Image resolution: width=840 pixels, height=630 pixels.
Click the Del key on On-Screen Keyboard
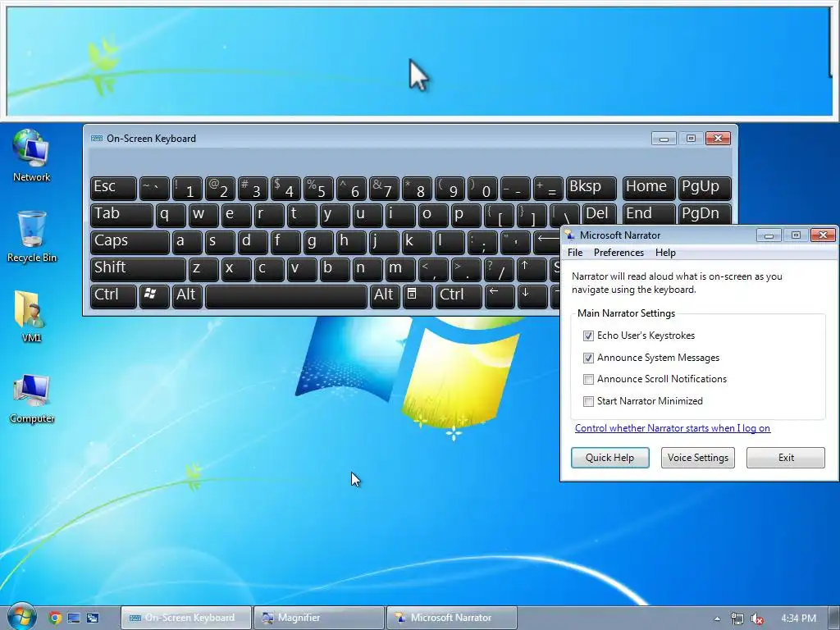point(600,214)
